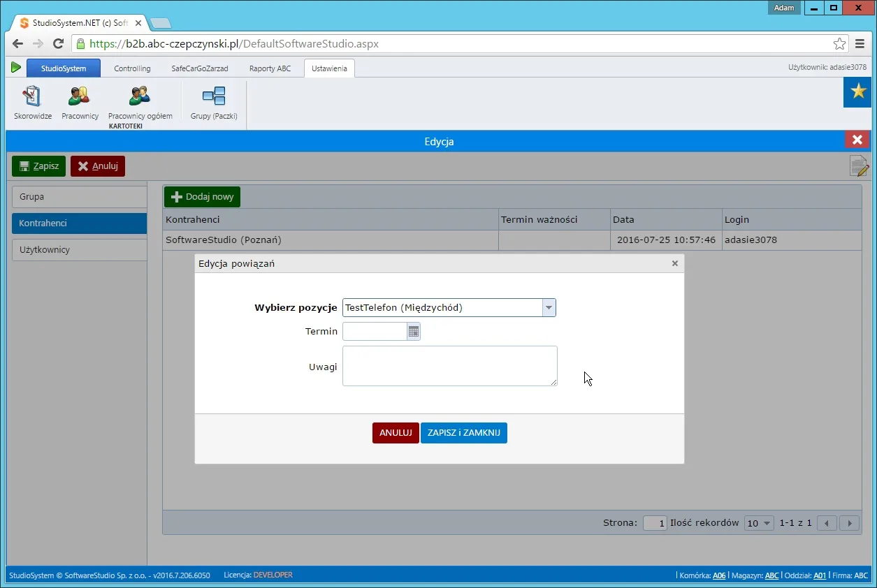Screen dimensions: 877x588
Task: Open the Pracownicy employees icon
Action: coord(80,103)
